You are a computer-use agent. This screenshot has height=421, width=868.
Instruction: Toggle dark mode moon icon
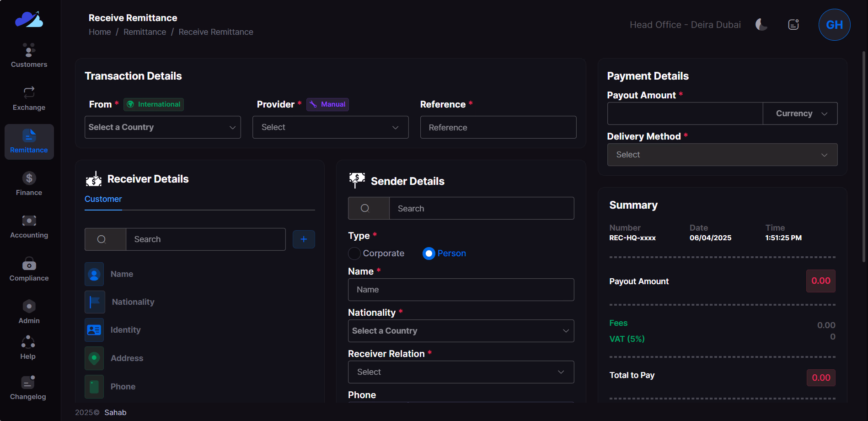(x=761, y=25)
